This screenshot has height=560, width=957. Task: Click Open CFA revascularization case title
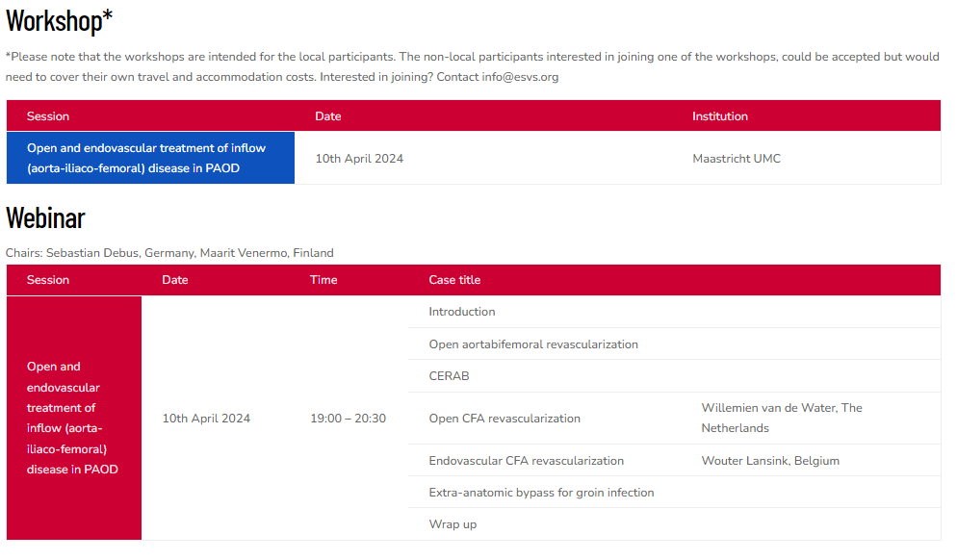(x=504, y=419)
